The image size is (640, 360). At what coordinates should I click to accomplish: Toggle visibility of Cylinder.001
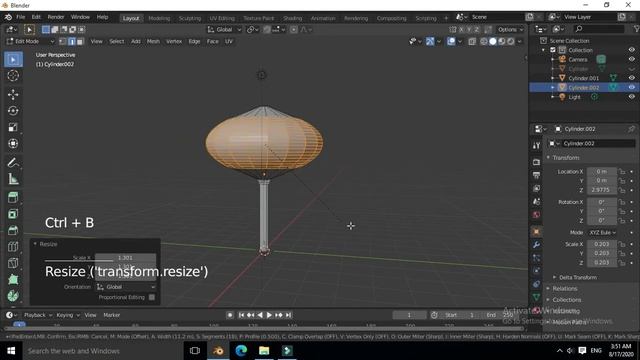[x=631, y=78]
